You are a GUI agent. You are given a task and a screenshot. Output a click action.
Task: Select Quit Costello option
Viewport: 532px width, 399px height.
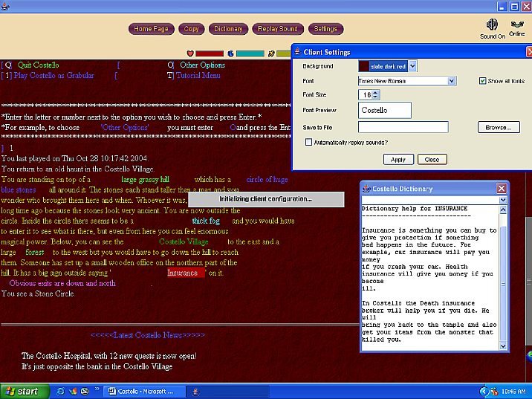pos(38,65)
